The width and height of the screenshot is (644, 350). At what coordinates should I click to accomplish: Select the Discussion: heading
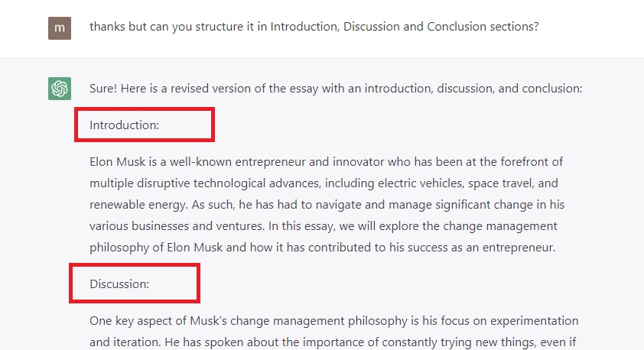coord(119,284)
